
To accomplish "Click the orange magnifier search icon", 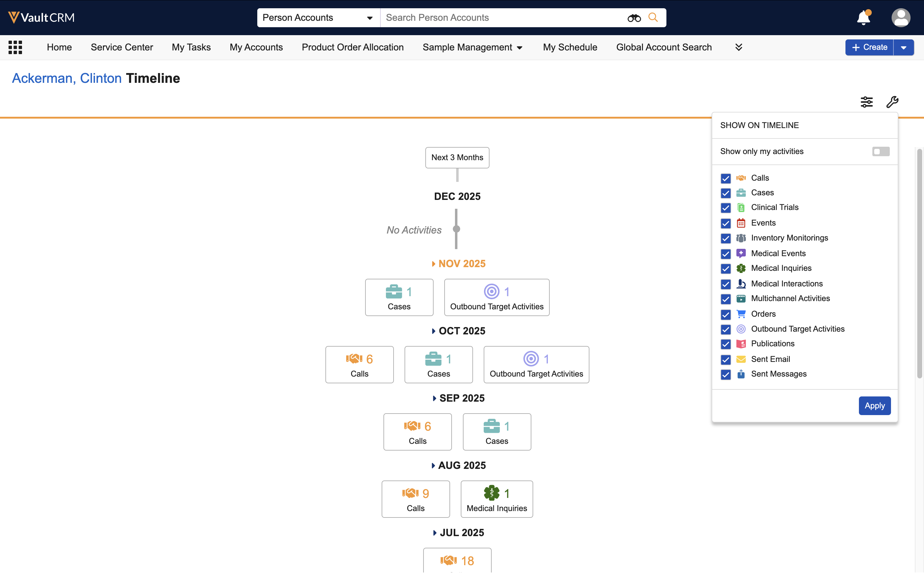I will click(653, 18).
